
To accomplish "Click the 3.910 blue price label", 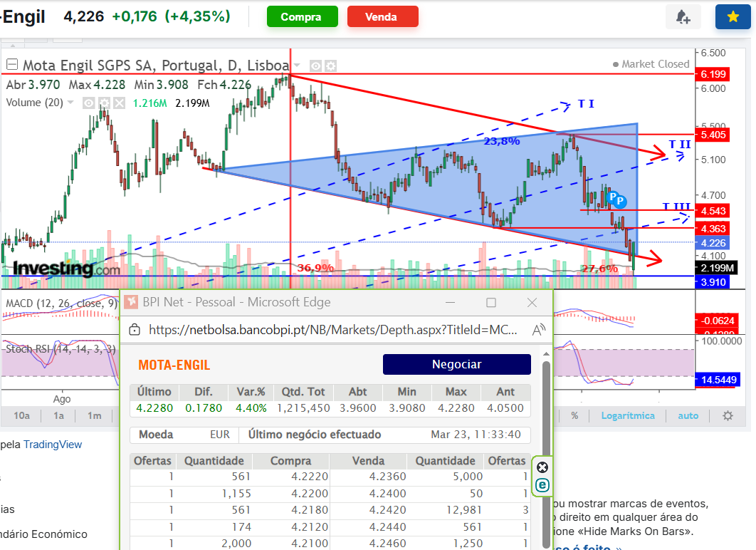I will pos(713,282).
